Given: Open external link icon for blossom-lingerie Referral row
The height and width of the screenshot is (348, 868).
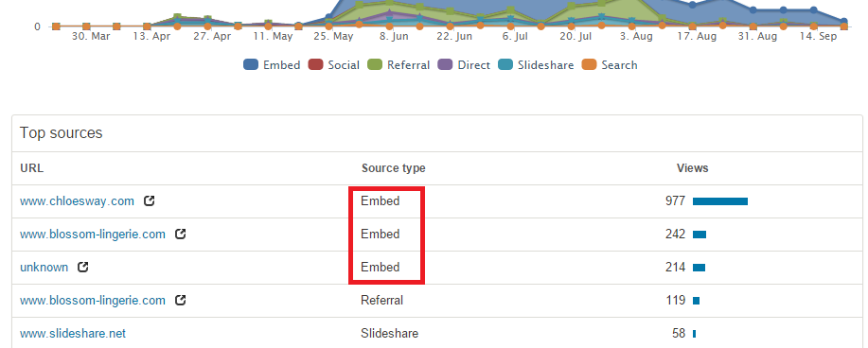Looking at the screenshot, I should coord(180,301).
